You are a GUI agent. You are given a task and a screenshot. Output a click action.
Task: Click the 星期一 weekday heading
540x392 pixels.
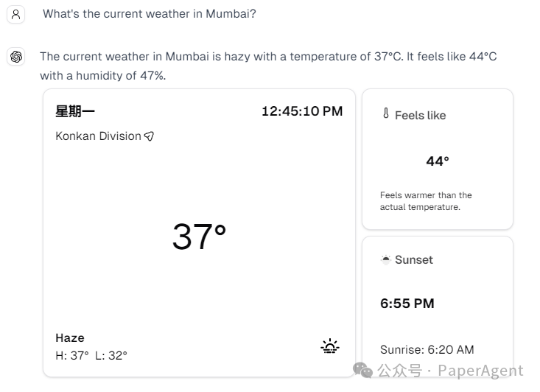click(x=75, y=111)
